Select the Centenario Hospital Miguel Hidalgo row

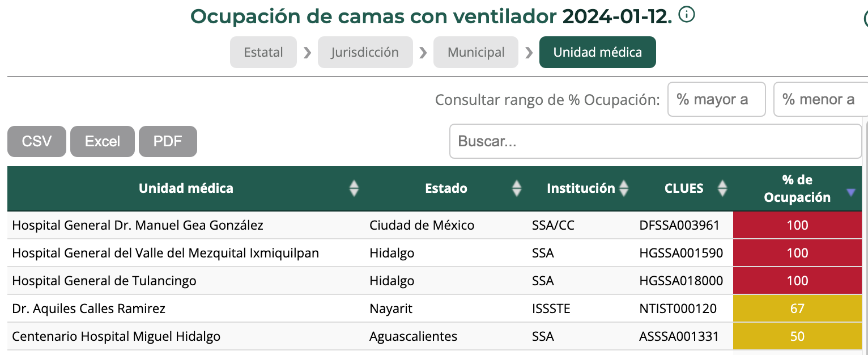click(435, 336)
